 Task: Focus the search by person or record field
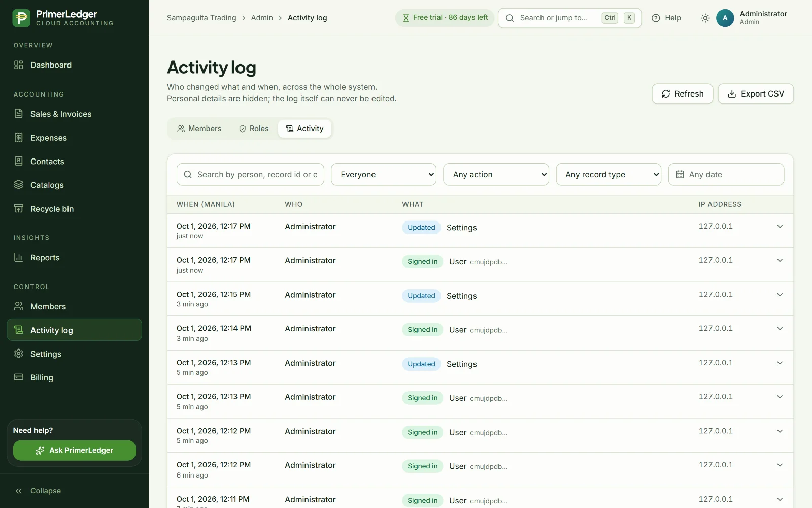(x=250, y=174)
